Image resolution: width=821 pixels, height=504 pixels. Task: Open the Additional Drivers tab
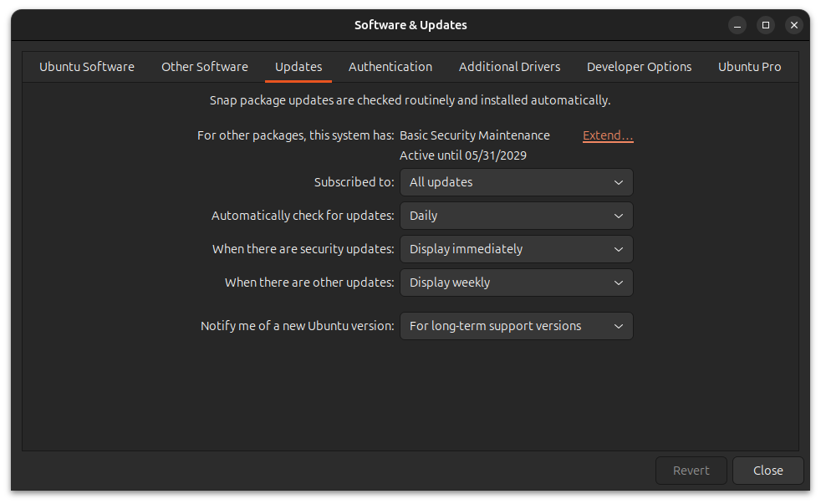(x=509, y=67)
